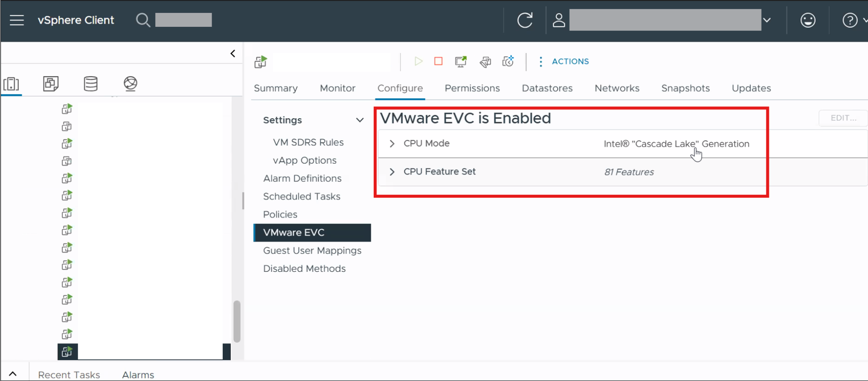Image resolution: width=868 pixels, height=381 pixels.
Task: Click the smiley feedback icon
Action: coord(808,20)
